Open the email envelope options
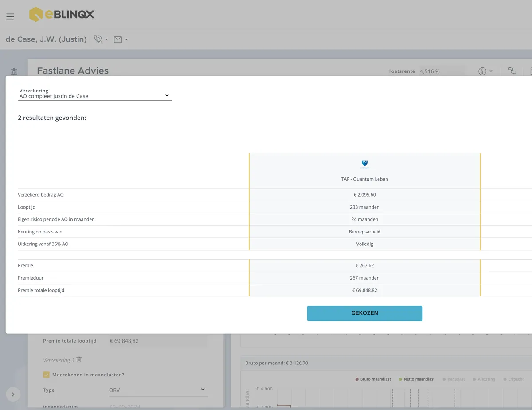This screenshot has width=532, height=410. click(x=121, y=39)
